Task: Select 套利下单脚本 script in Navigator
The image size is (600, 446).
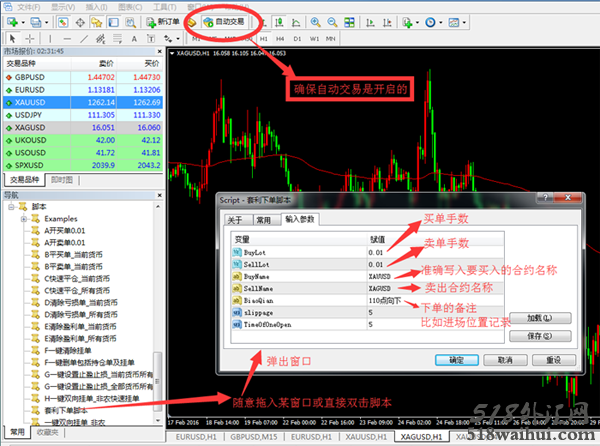Action: point(66,410)
